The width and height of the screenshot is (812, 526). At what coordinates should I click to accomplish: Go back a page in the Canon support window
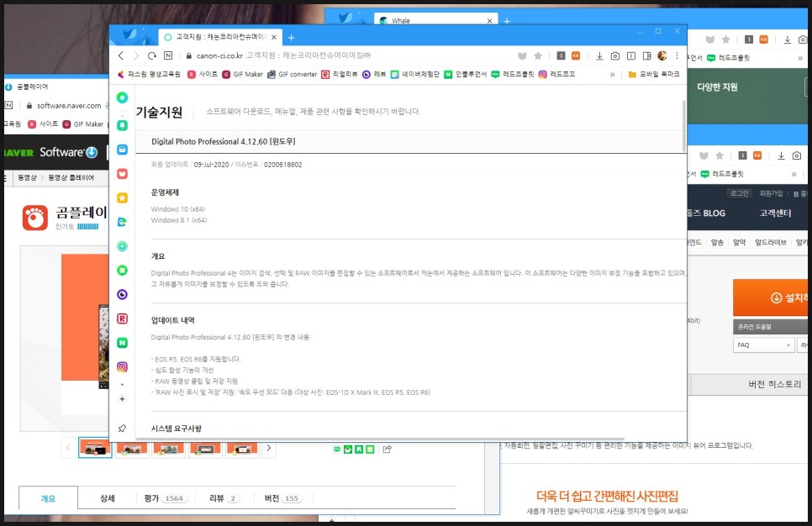121,55
